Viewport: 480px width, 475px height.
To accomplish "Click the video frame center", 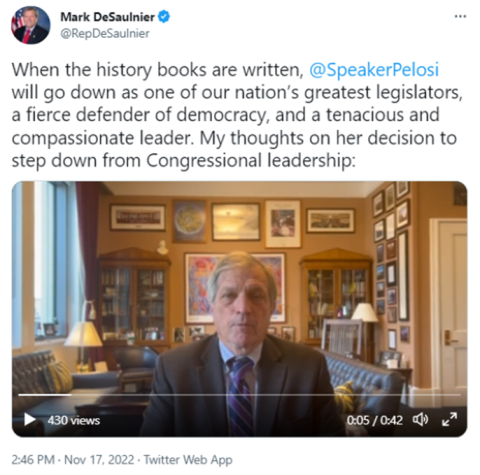I will [x=239, y=309].
